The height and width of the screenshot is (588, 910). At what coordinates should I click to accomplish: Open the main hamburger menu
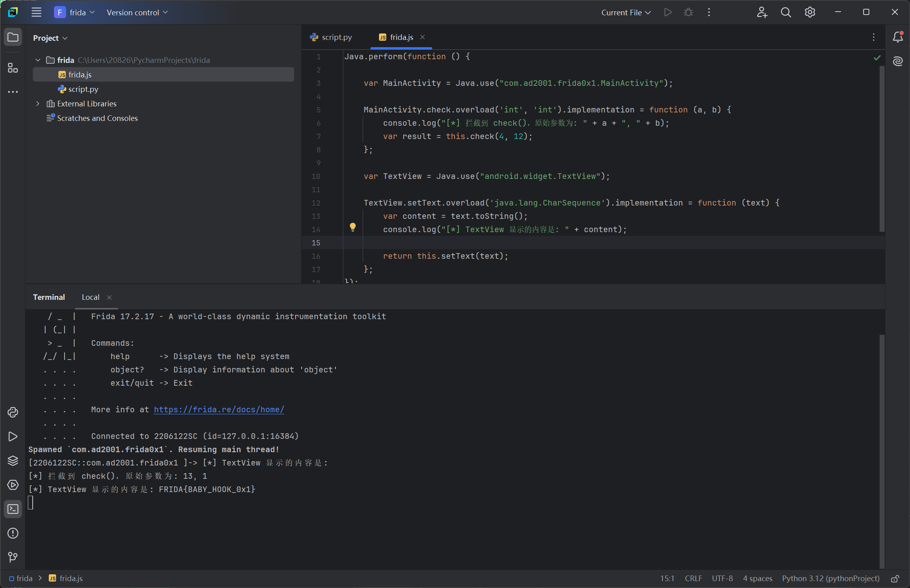[36, 12]
